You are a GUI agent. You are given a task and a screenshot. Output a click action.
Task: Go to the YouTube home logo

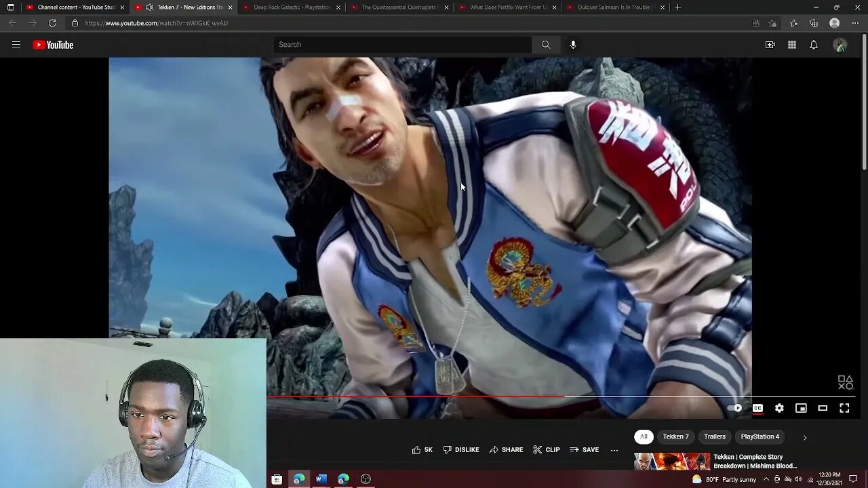[53, 45]
